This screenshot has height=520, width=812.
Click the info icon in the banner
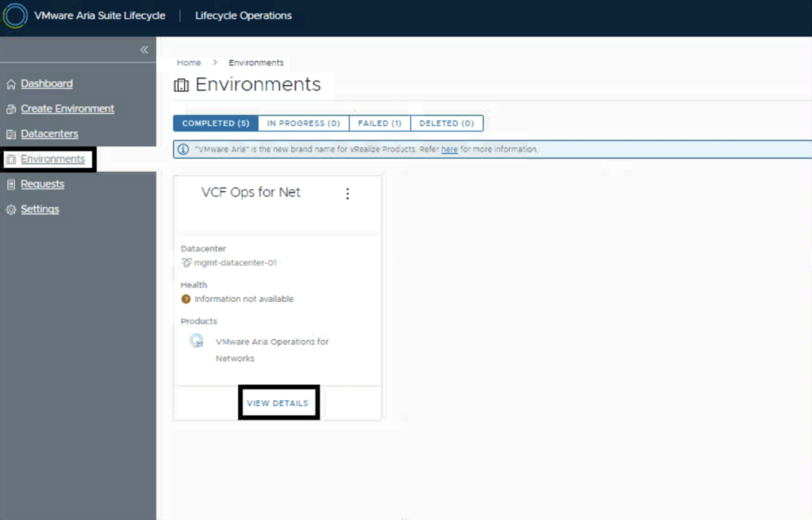click(183, 149)
